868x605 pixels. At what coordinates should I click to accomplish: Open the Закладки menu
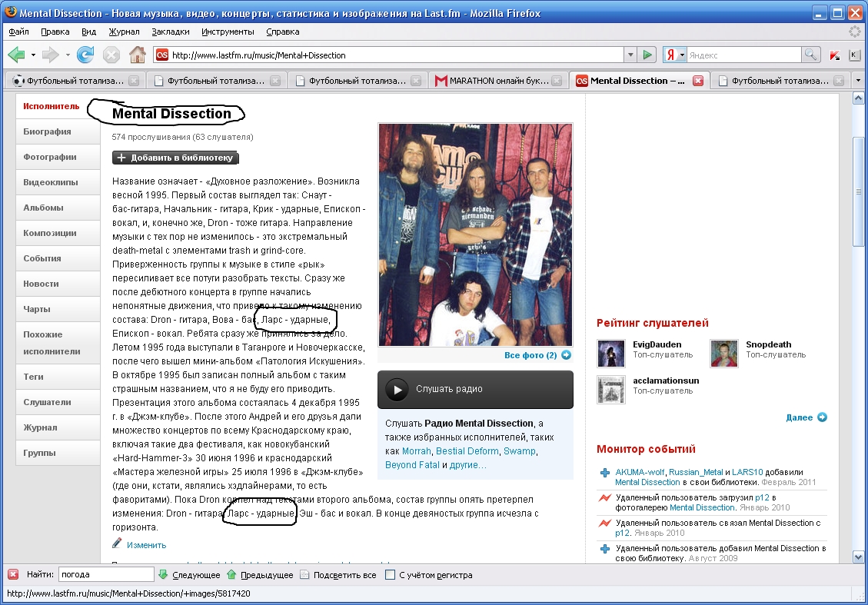[171, 32]
